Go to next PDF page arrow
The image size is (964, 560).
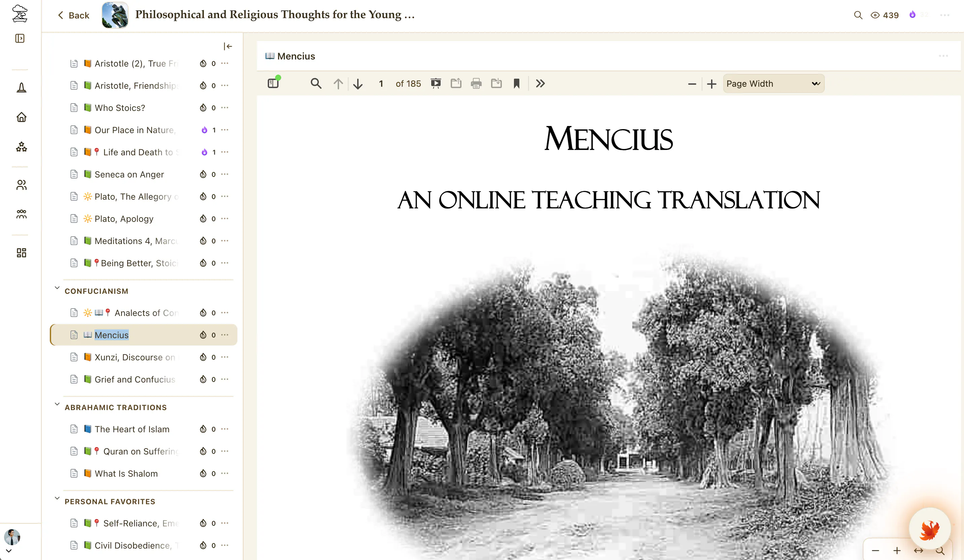358,84
